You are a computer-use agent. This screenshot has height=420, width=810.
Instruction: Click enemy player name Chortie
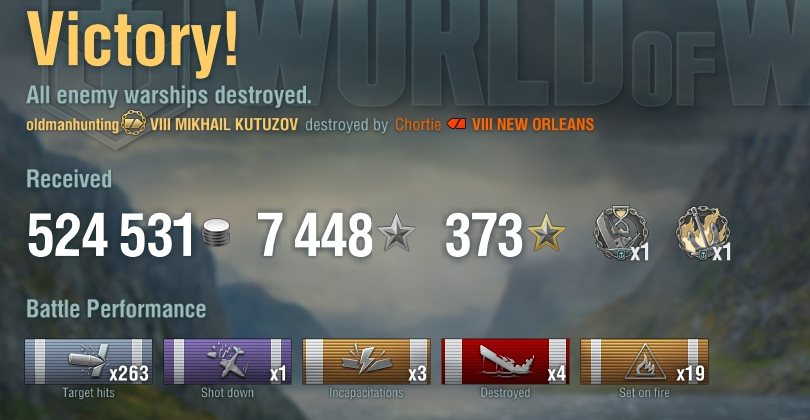418,125
